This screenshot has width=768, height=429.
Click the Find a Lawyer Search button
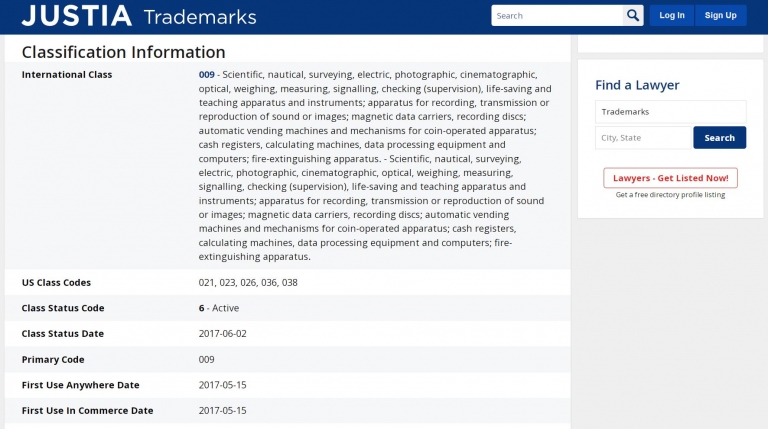[x=720, y=138]
